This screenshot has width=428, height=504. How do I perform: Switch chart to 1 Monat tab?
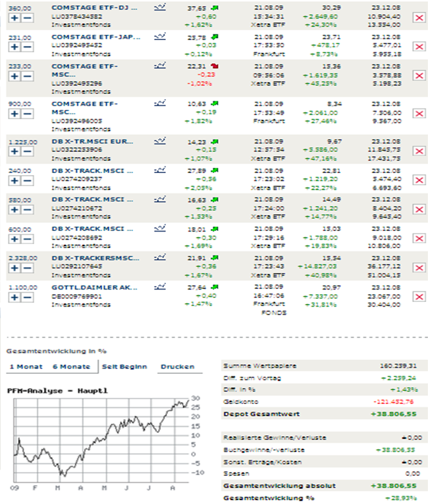point(26,366)
